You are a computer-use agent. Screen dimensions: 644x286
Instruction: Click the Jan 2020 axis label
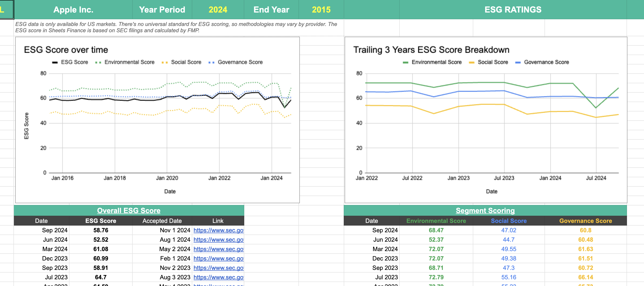pos(167,178)
